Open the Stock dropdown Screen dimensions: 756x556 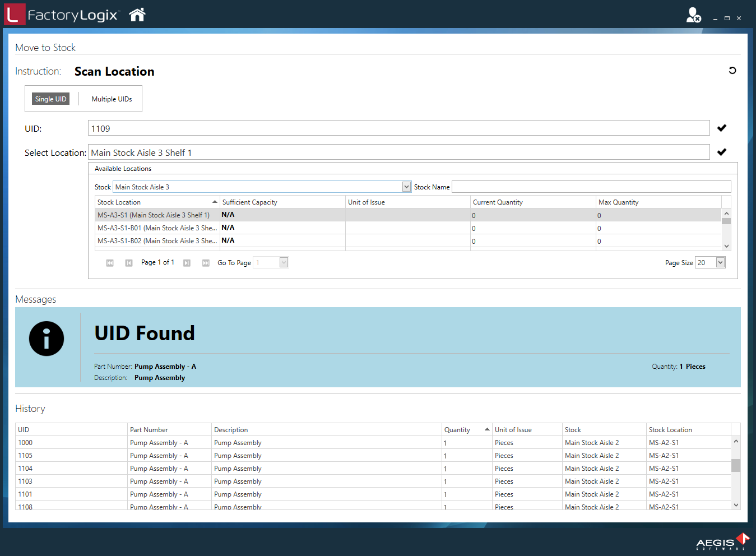pyautogui.click(x=406, y=186)
